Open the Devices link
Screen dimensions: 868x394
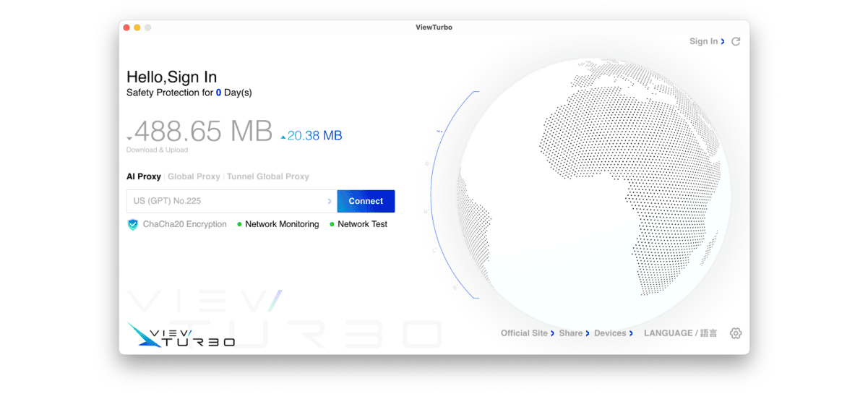click(x=614, y=333)
